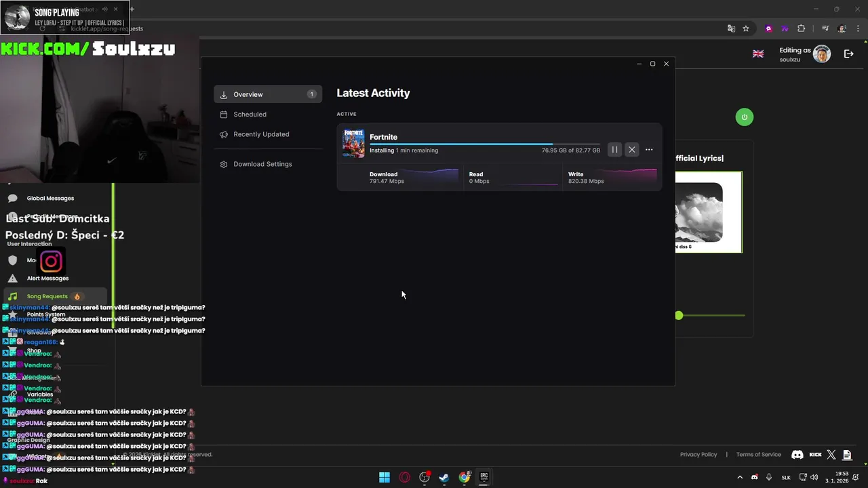Toggle the green power button in Kicklet
The height and width of the screenshot is (488, 868).
[x=744, y=117]
